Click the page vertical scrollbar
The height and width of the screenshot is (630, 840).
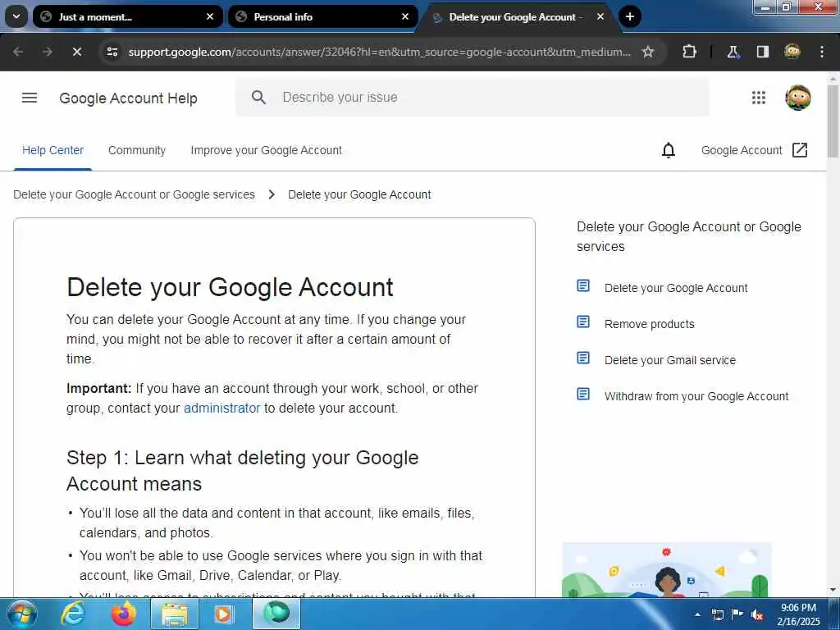833,121
